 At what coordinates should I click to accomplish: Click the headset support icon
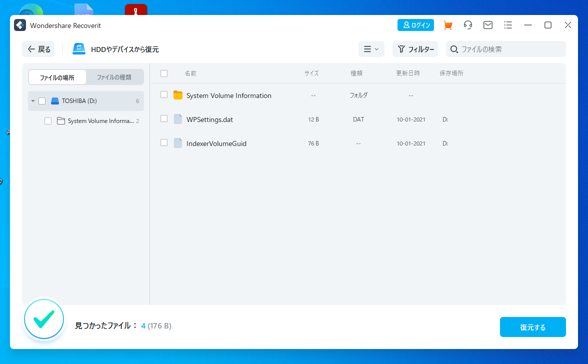468,24
